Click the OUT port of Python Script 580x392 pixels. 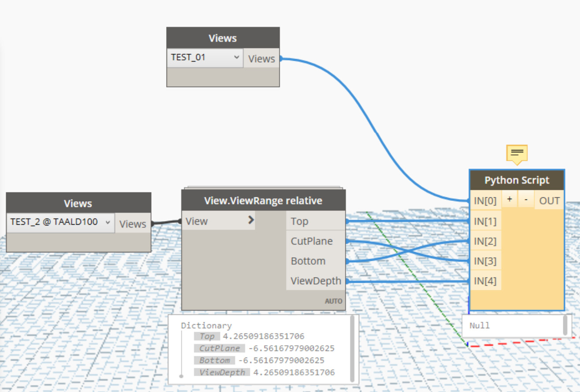(549, 200)
